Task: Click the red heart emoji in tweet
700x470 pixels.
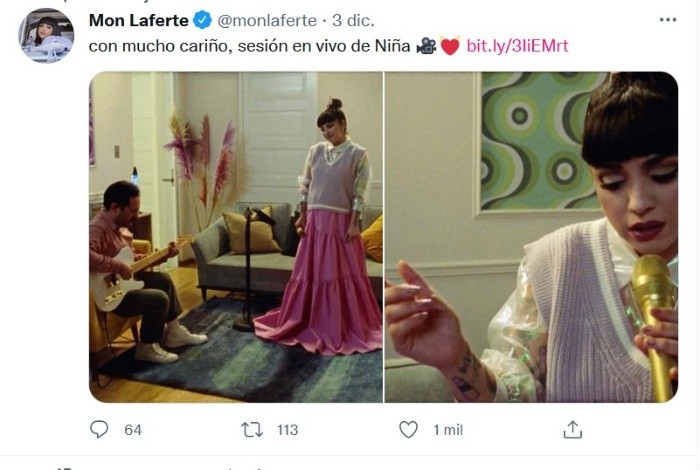Action: point(449,46)
